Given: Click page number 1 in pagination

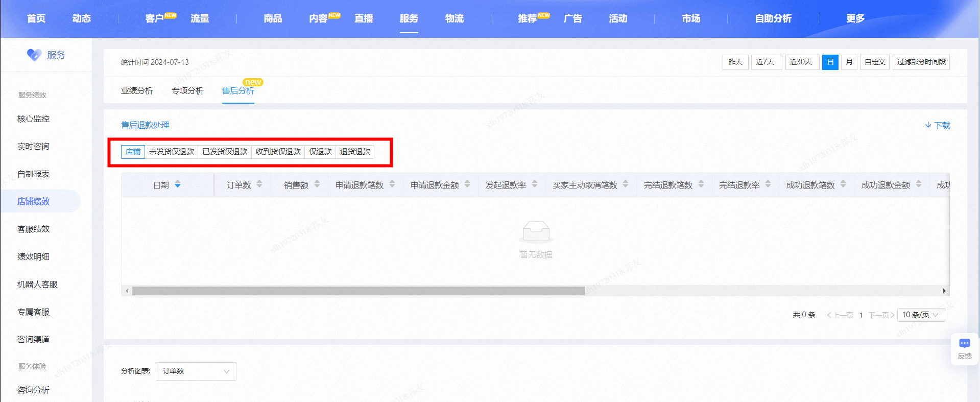Looking at the screenshot, I should [861, 315].
